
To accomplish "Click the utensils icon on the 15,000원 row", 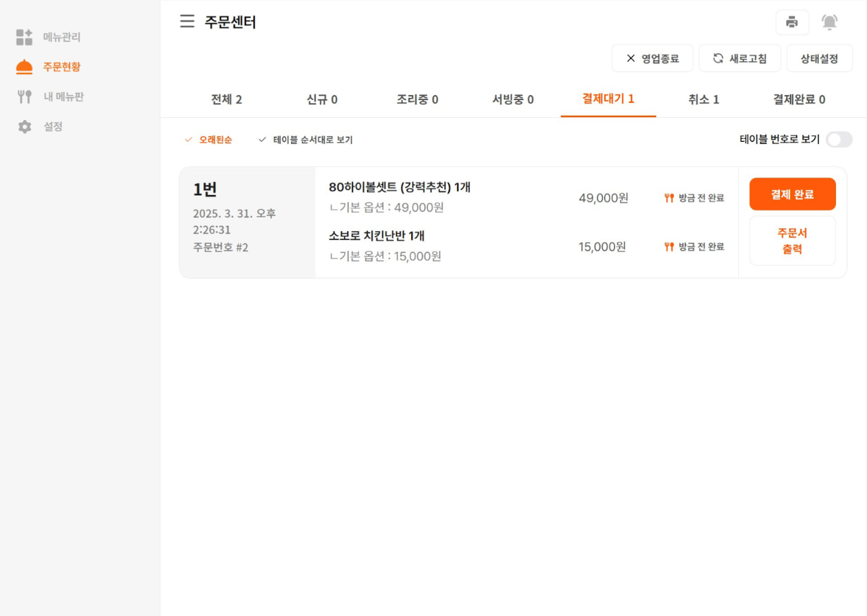I will click(669, 247).
